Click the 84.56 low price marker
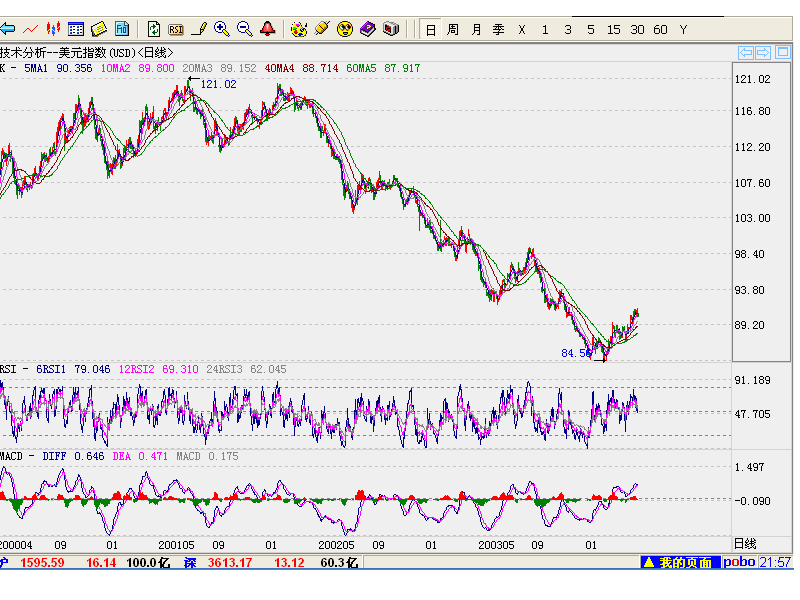The width and height of the screenshot is (800, 600). [x=577, y=353]
